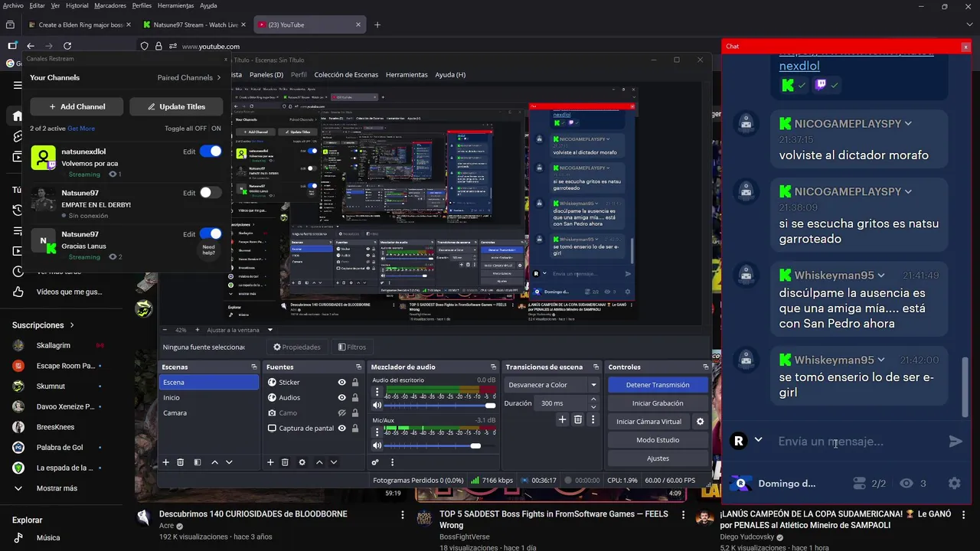Open transition properties dots menu
Screen dimensions: 980x551
(593, 419)
